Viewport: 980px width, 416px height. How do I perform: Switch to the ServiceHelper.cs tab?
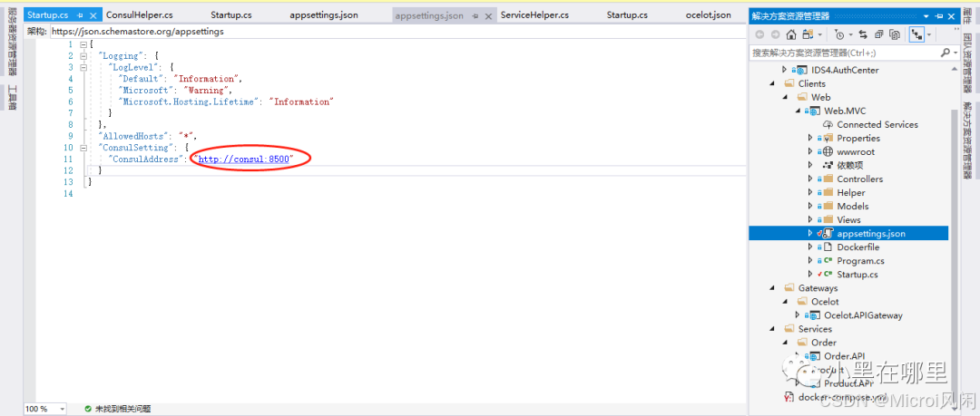tap(534, 15)
